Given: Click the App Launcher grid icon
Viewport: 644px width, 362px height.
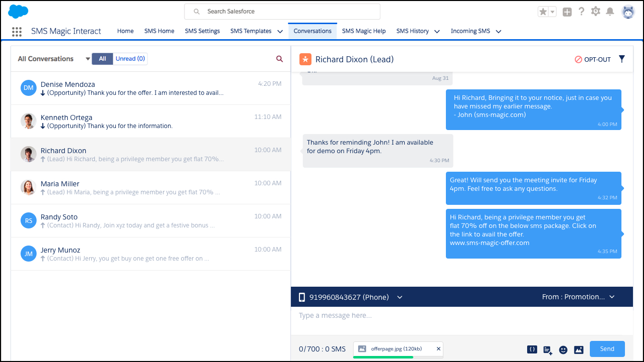Looking at the screenshot, I should tap(17, 32).
